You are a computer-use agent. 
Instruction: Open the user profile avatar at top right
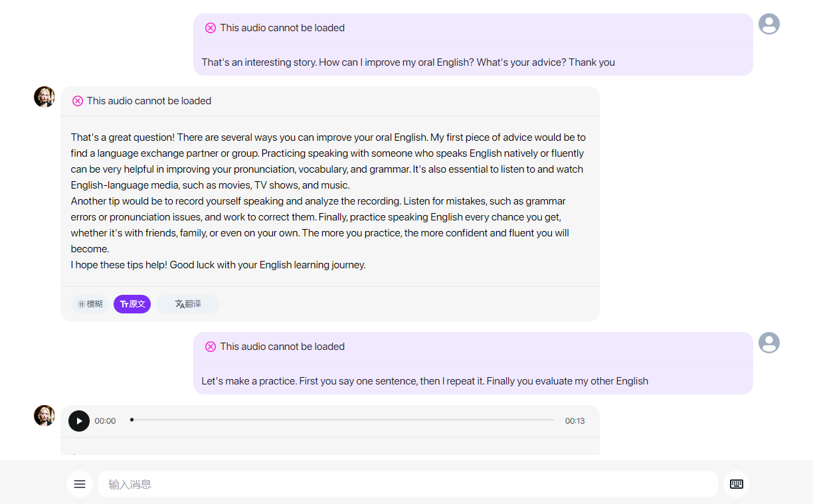(769, 24)
